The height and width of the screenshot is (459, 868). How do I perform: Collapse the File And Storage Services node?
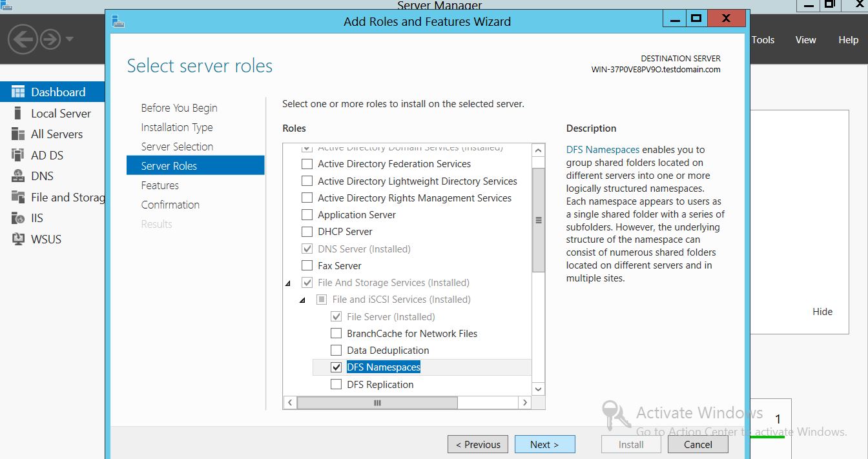(x=288, y=283)
